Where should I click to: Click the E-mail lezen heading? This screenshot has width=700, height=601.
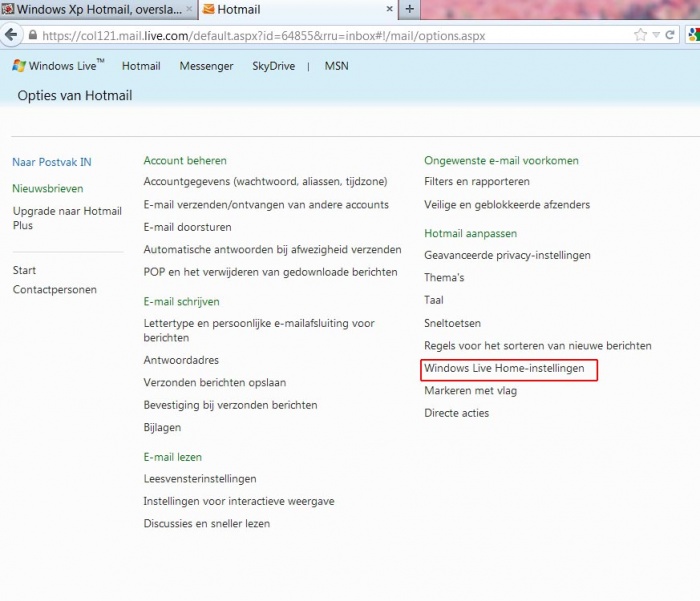pyautogui.click(x=172, y=457)
